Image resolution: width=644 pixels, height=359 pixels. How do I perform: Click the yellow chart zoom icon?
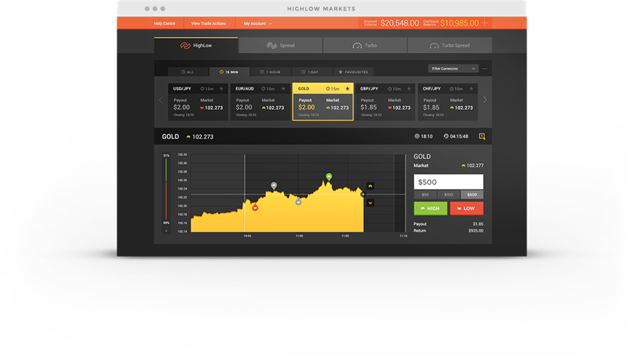click(482, 137)
